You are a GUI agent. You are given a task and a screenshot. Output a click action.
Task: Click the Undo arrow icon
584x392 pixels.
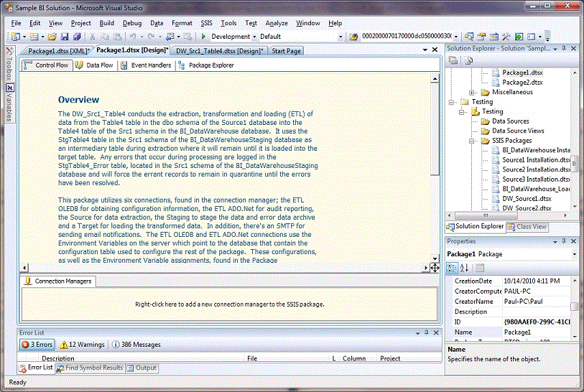coord(133,37)
